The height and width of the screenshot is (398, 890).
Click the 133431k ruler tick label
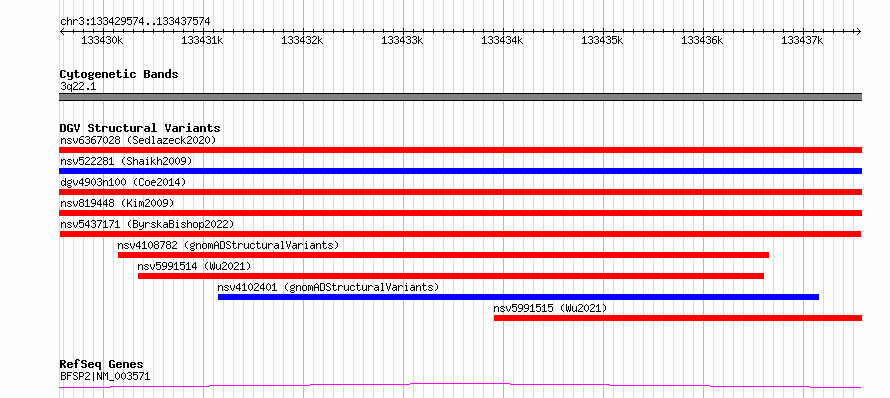click(203, 40)
